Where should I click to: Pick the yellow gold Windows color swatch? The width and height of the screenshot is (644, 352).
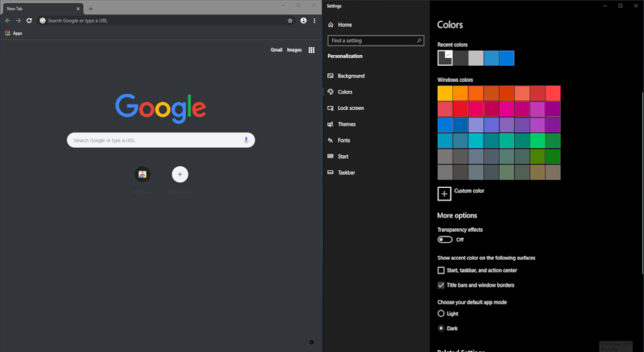pos(445,94)
